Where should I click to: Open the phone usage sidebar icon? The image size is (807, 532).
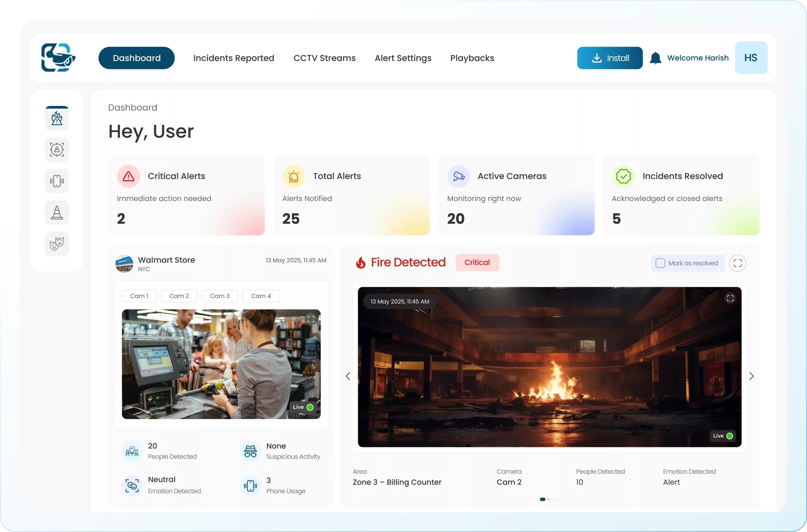coord(57,181)
